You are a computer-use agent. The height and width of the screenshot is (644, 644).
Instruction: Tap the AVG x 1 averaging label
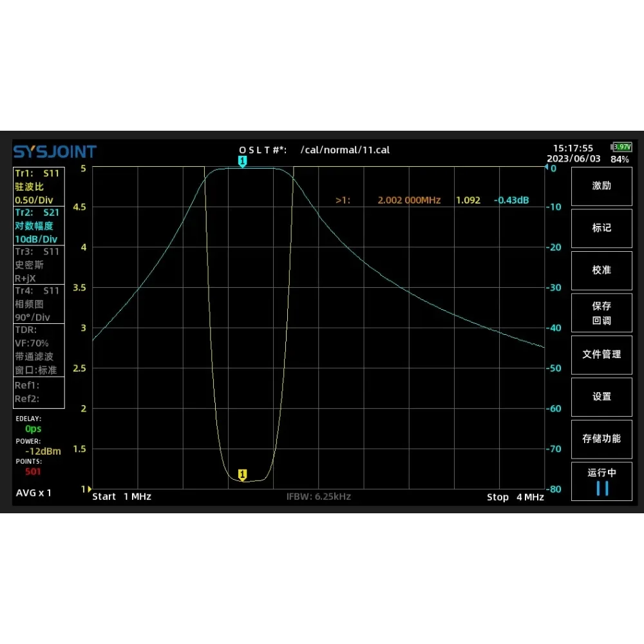point(33,493)
